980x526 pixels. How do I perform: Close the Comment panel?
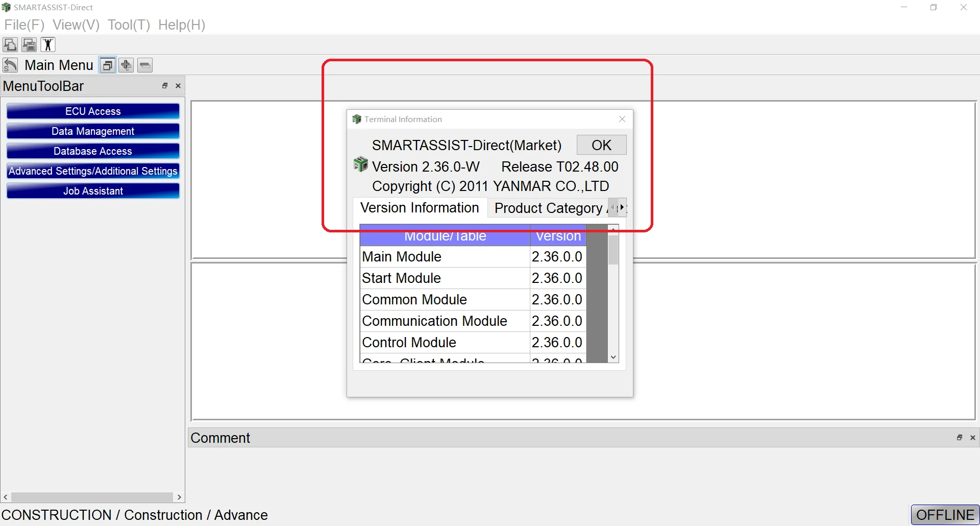click(973, 438)
